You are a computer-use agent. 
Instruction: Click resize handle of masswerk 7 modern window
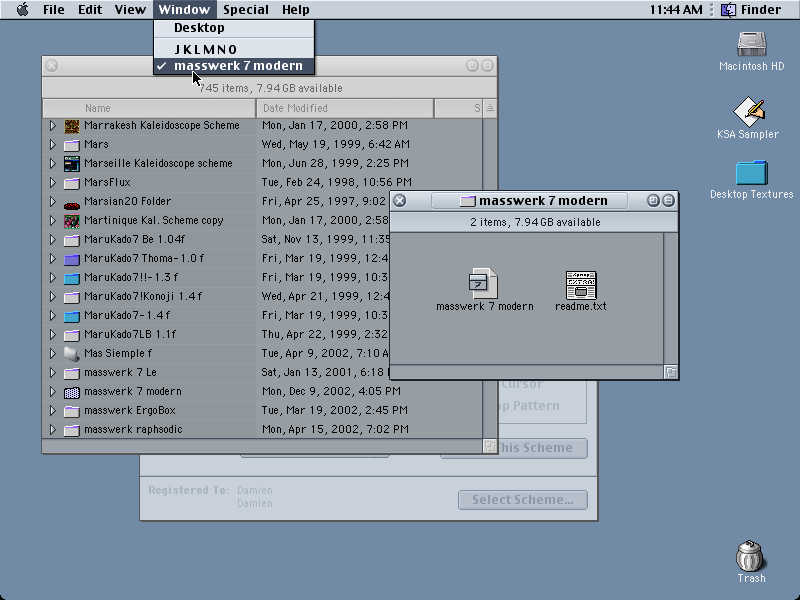[671, 372]
